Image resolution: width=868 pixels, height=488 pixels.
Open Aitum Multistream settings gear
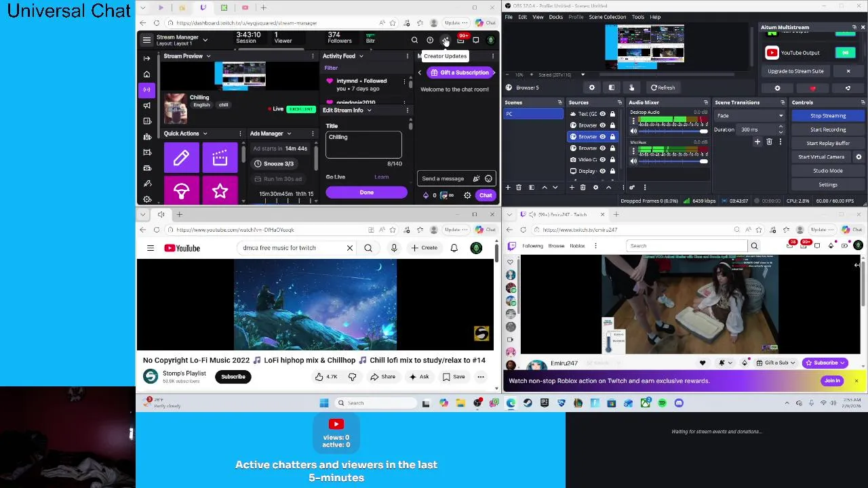coord(778,88)
